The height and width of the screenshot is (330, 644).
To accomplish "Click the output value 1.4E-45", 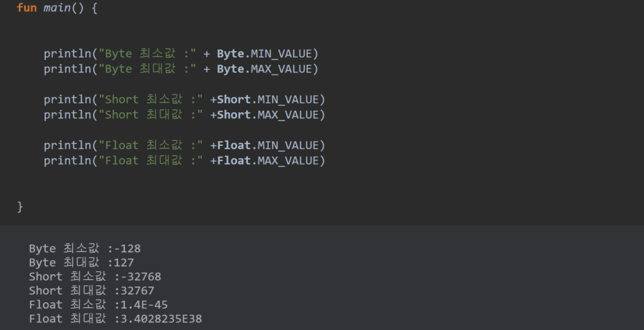I will [141, 305].
